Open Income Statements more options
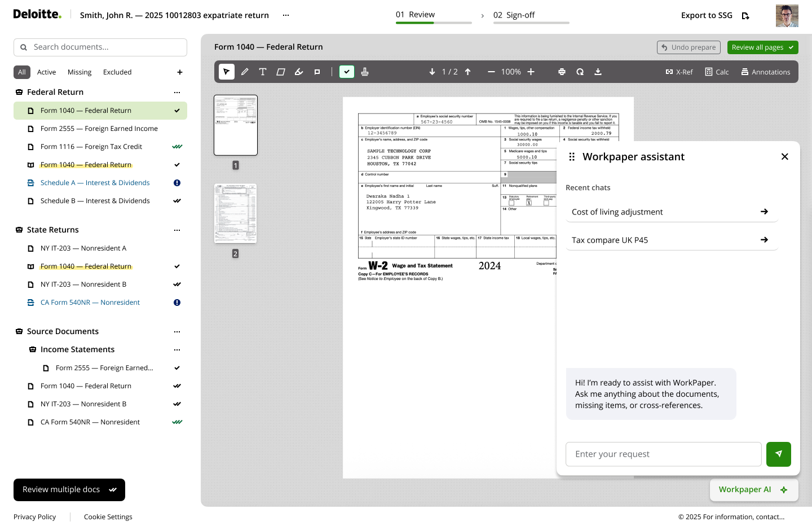 point(177,349)
